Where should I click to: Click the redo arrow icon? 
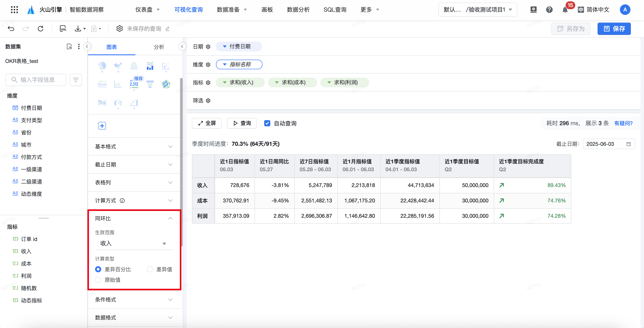tap(25, 29)
